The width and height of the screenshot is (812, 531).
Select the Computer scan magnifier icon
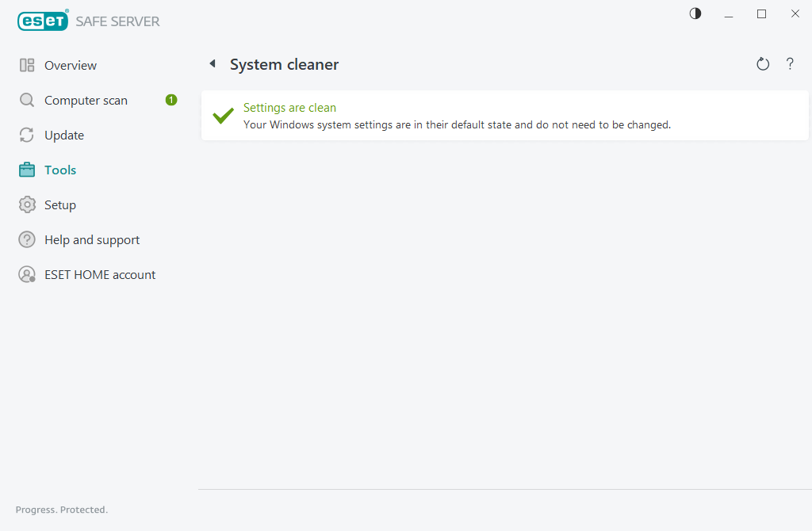tap(26, 100)
